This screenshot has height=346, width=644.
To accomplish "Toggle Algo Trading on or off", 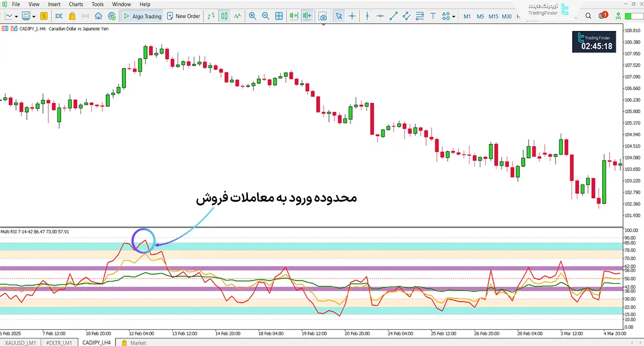I will pyautogui.click(x=142, y=16).
